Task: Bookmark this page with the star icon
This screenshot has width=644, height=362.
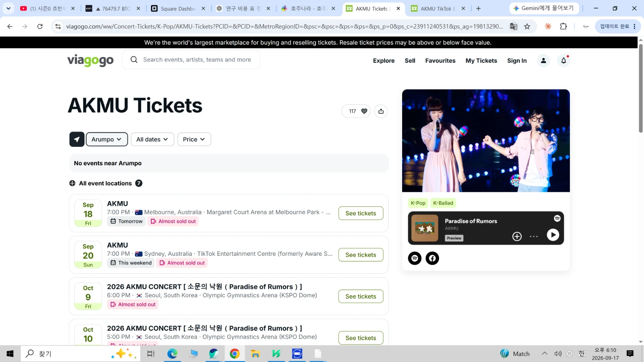Action: click(x=527, y=27)
